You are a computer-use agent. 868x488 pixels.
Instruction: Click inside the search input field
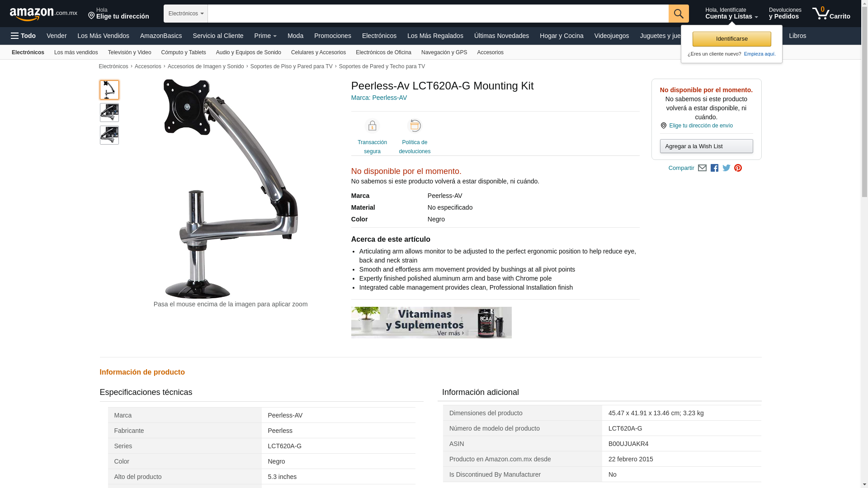point(438,14)
